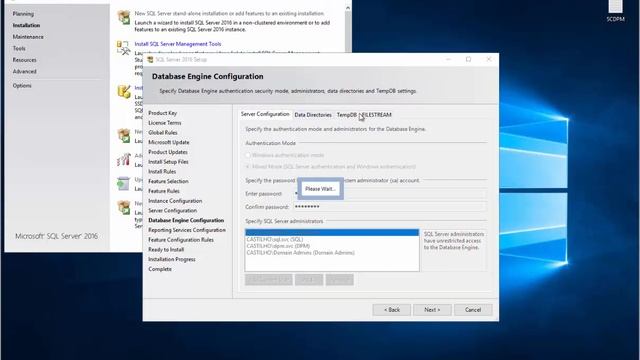Click Installation Center scrollbar up arrow
640x360 pixels.
pyautogui.click(x=348, y=8)
